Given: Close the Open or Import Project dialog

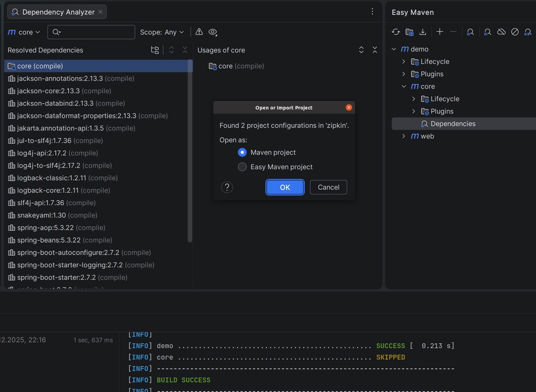Looking at the screenshot, I should click(349, 108).
